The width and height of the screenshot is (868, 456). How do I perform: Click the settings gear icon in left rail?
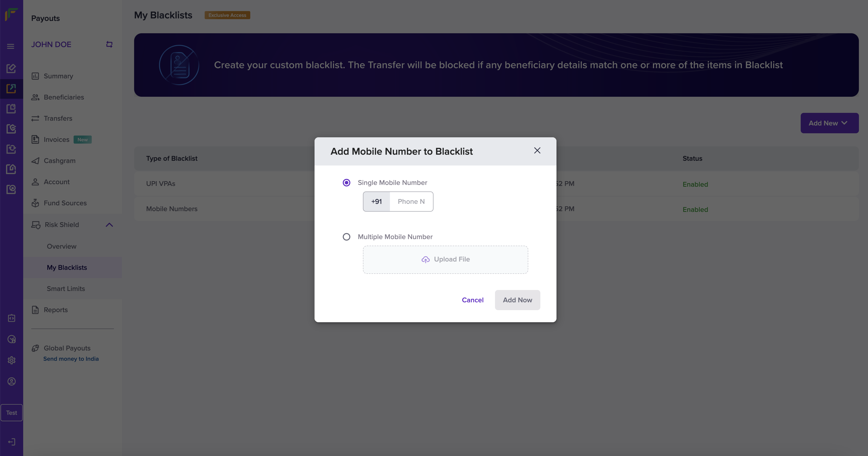[11, 360]
